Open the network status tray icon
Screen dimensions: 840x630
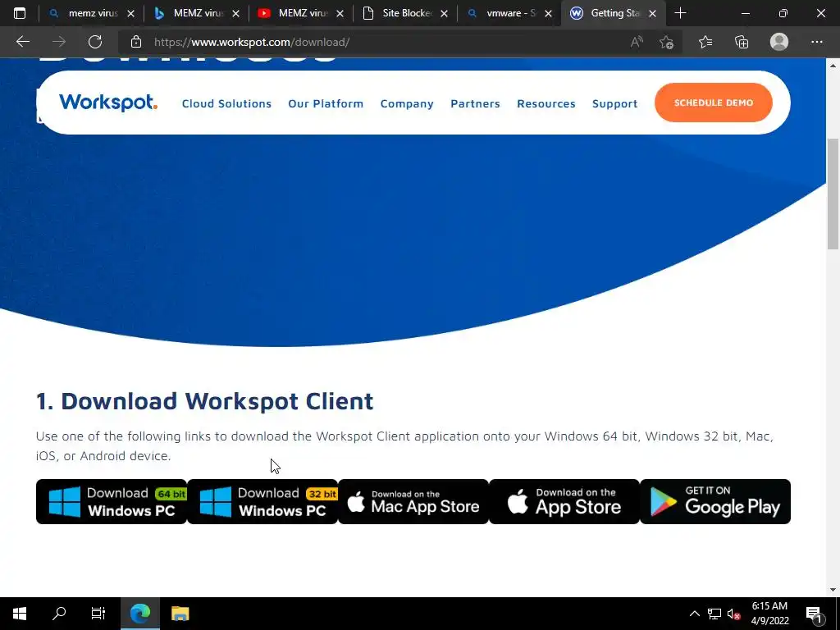click(714, 614)
